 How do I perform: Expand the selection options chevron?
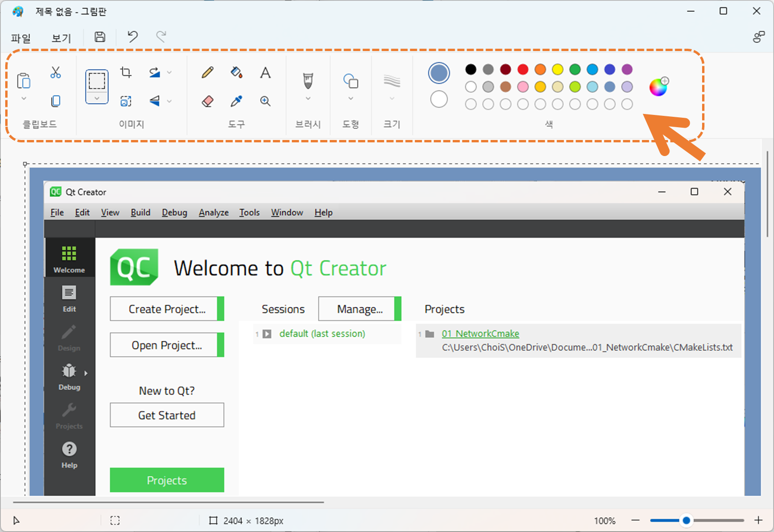97,98
